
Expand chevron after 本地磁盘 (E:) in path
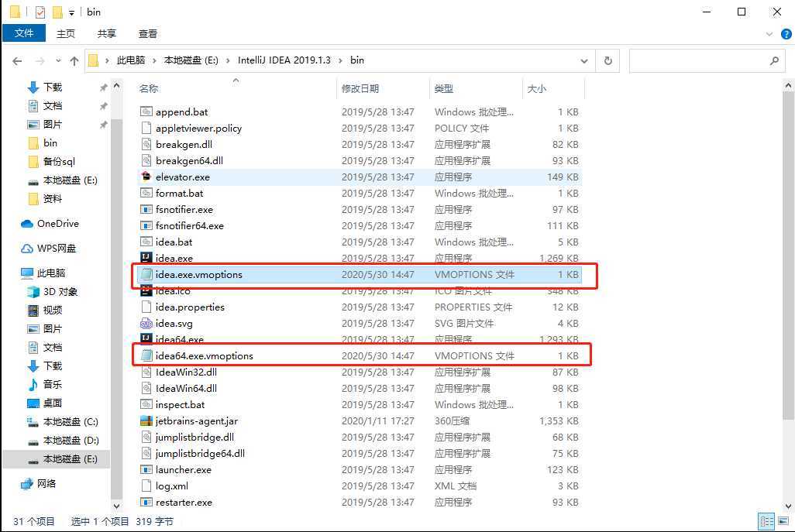point(227,60)
